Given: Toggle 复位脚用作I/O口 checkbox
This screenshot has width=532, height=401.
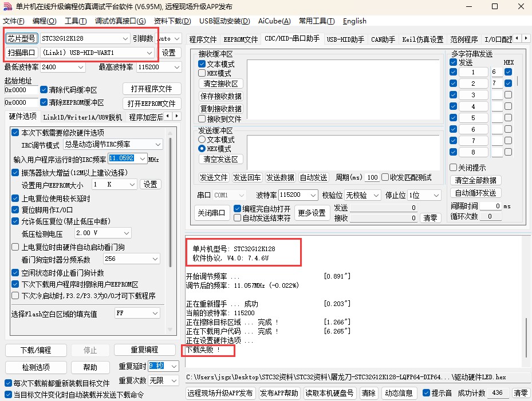Looking at the screenshot, I should coord(15,209).
